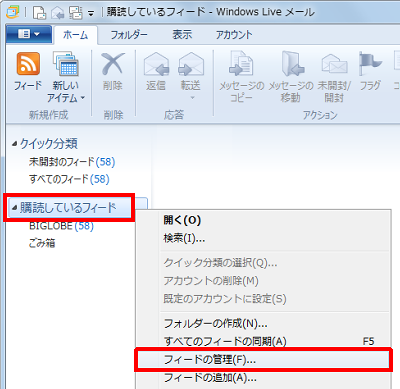Click Unread/Read (未開封/開封) icon
This screenshot has height=389, width=400.
pyautogui.click(x=334, y=64)
